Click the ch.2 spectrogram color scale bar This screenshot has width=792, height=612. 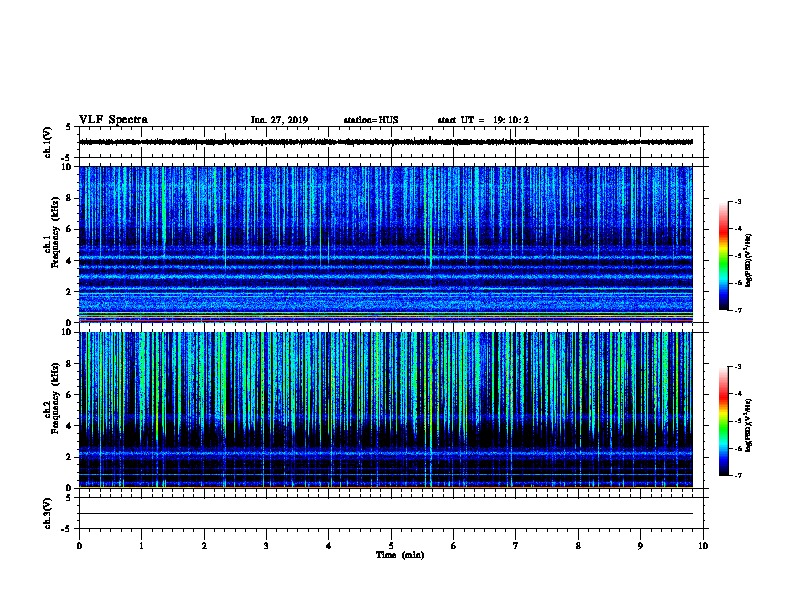pos(724,421)
